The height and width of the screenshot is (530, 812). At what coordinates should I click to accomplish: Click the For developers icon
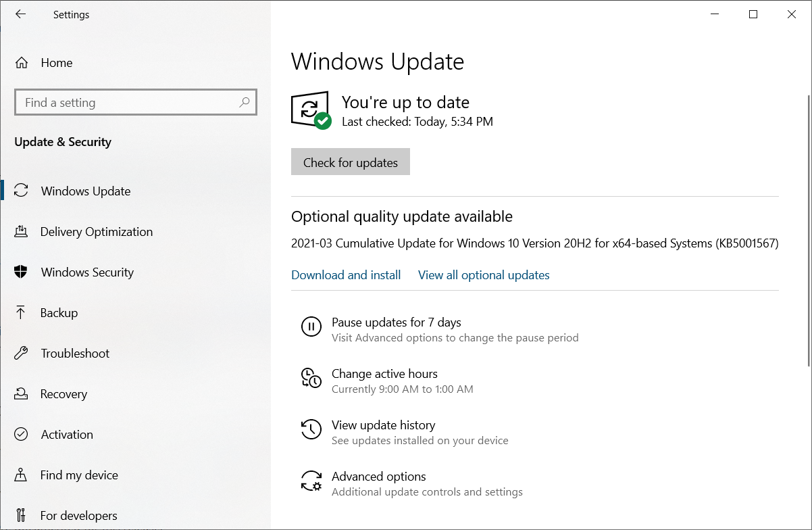[21, 515]
